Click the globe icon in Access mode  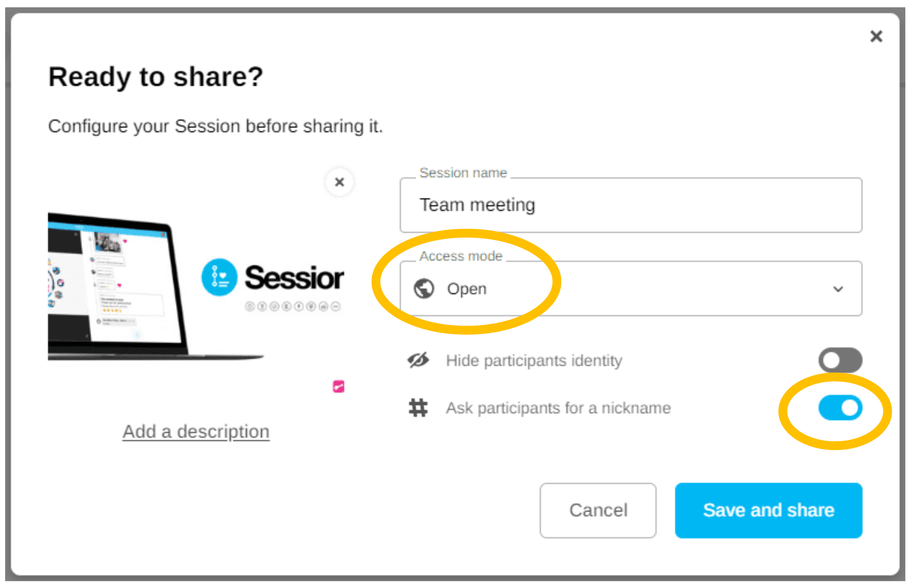coord(423,289)
